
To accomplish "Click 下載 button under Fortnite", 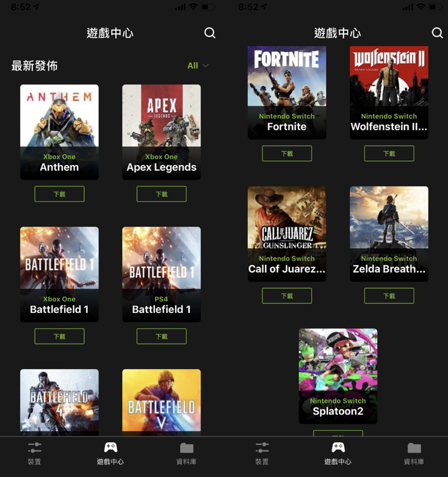I will pyautogui.click(x=287, y=154).
